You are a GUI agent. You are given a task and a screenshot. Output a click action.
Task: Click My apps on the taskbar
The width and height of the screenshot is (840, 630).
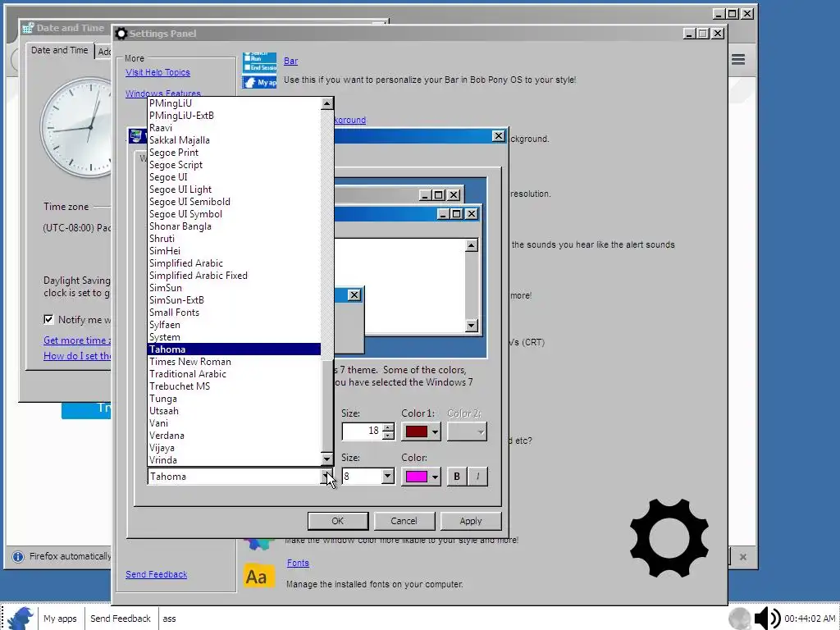[x=60, y=619]
